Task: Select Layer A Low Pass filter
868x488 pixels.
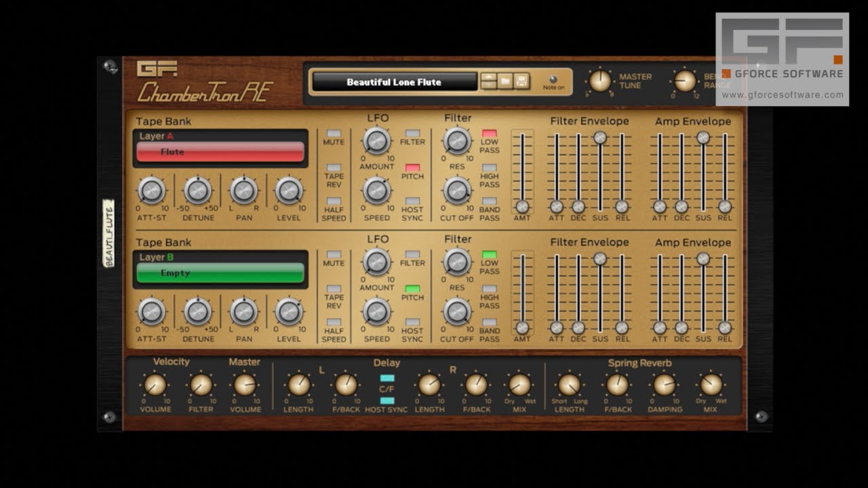Action: 490,134
